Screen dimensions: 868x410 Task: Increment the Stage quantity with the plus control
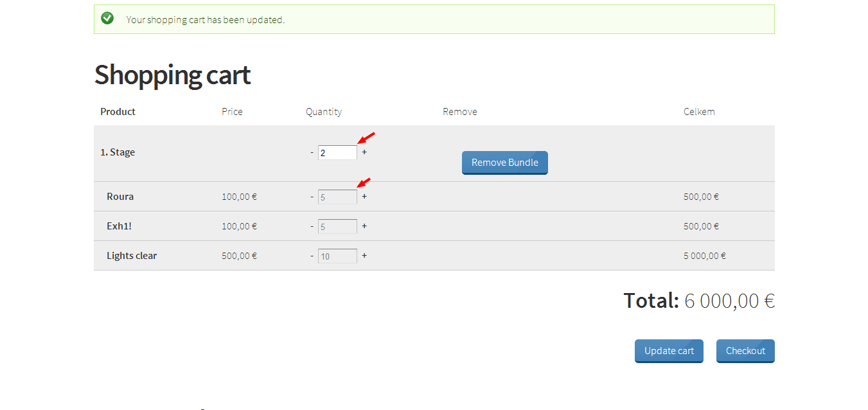point(364,152)
